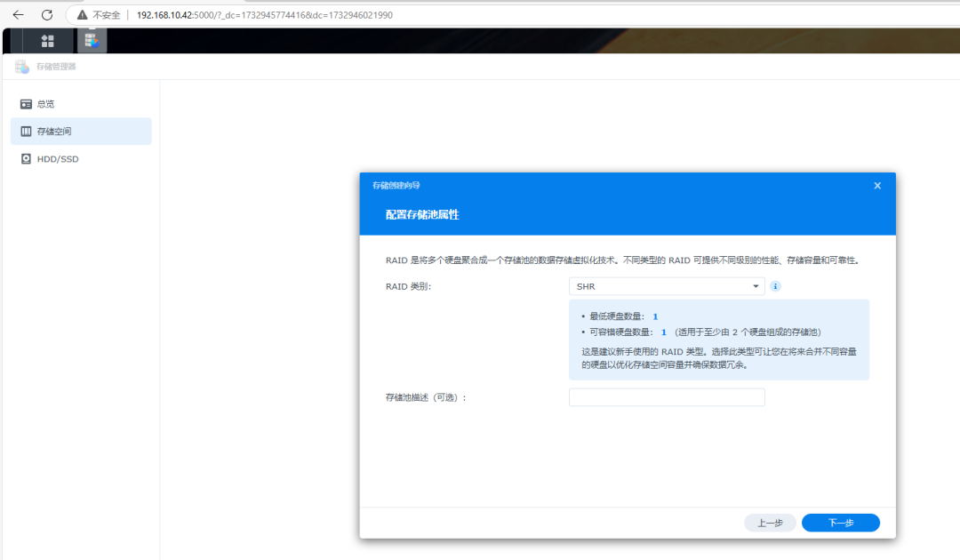
Task: Click the 总览 overview sidebar icon
Action: [x=26, y=104]
